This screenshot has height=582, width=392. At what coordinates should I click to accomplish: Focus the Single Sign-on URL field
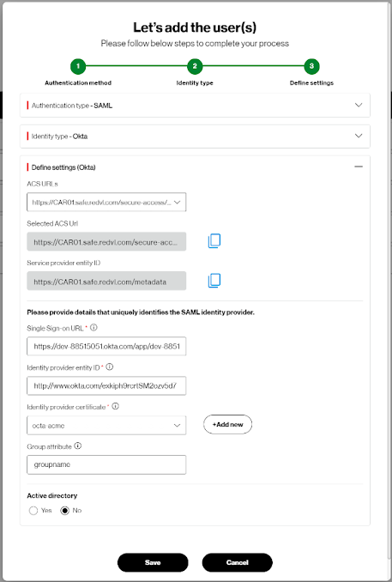[x=106, y=346]
